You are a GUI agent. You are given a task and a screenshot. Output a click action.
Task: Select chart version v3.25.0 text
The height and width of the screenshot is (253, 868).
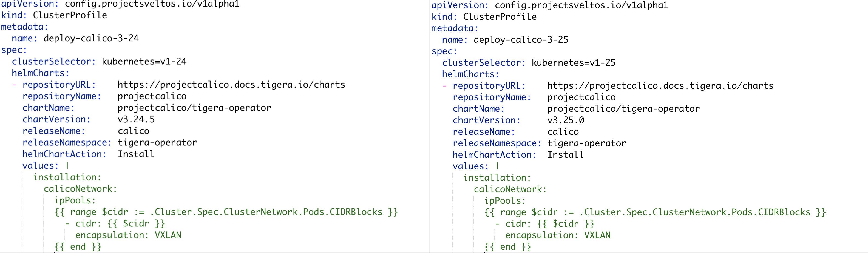pos(565,120)
